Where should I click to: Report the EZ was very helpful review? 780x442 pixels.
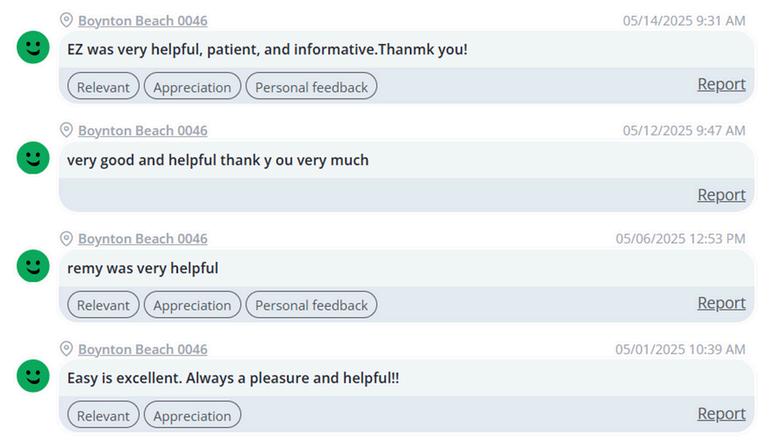click(721, 85)
